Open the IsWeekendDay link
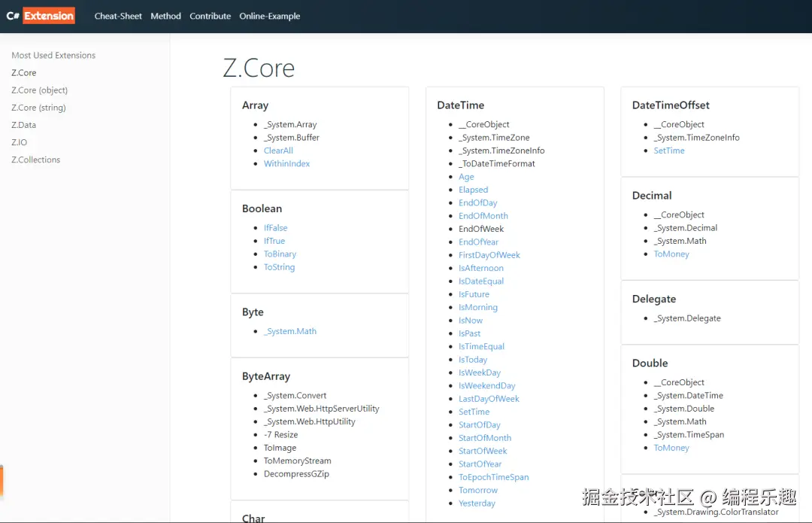Viewport: 812px width, 523px height. (486, 385)
